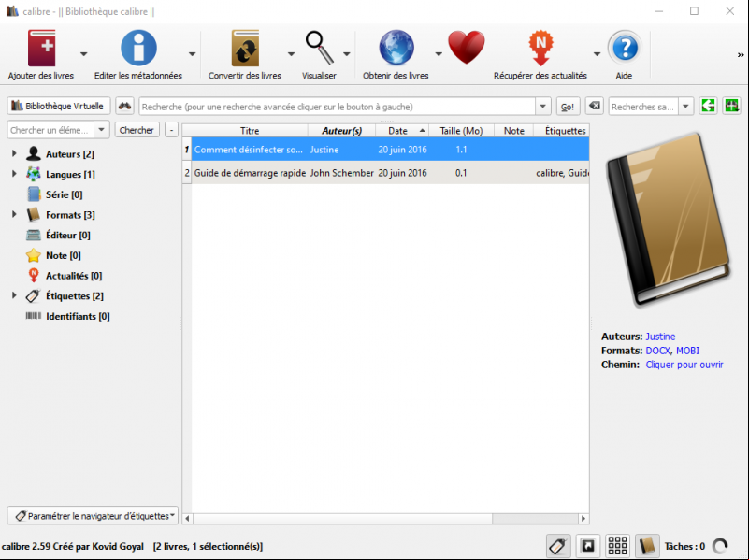
Task: Click Convertir des livres icon
Action: (245, 48)
